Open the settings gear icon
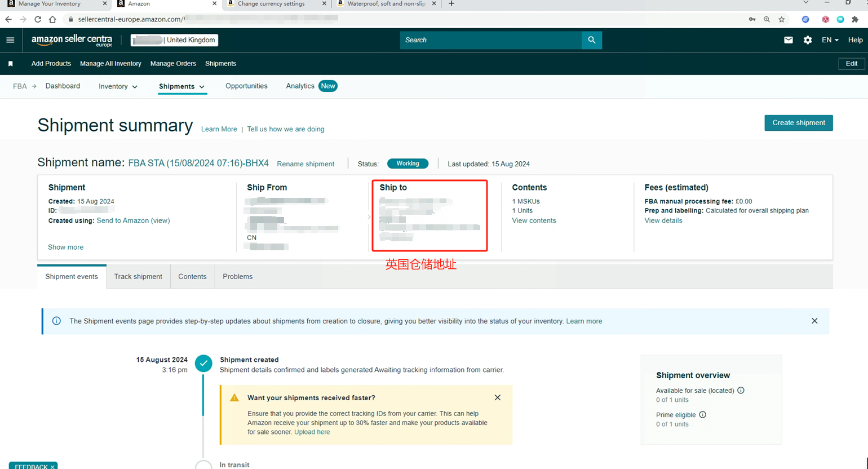868x469 pixels. [x=808, y=40]
